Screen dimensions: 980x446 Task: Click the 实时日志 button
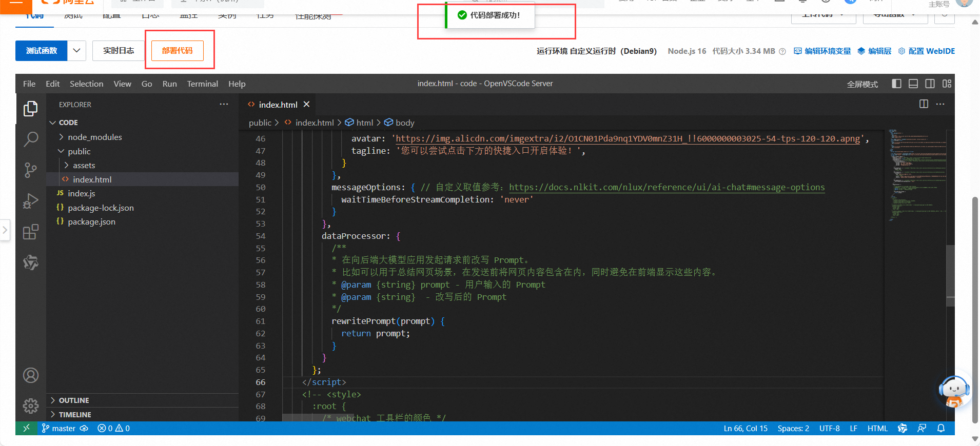(x=119, y=51)
